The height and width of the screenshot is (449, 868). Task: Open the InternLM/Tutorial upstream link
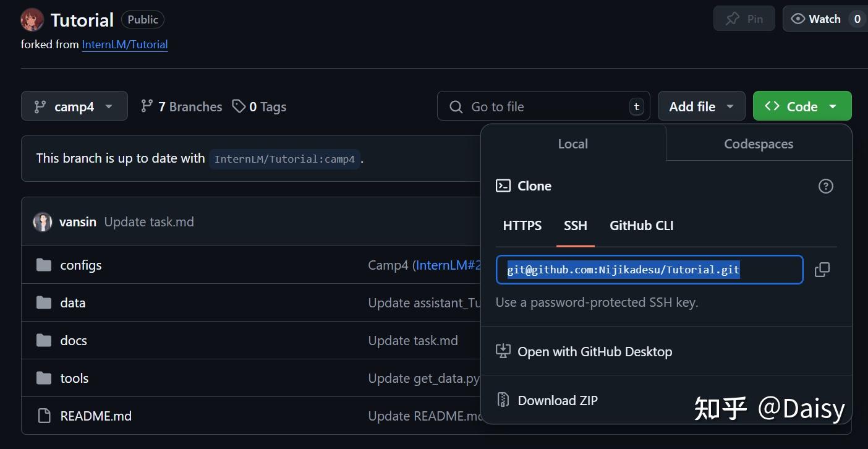125,45
